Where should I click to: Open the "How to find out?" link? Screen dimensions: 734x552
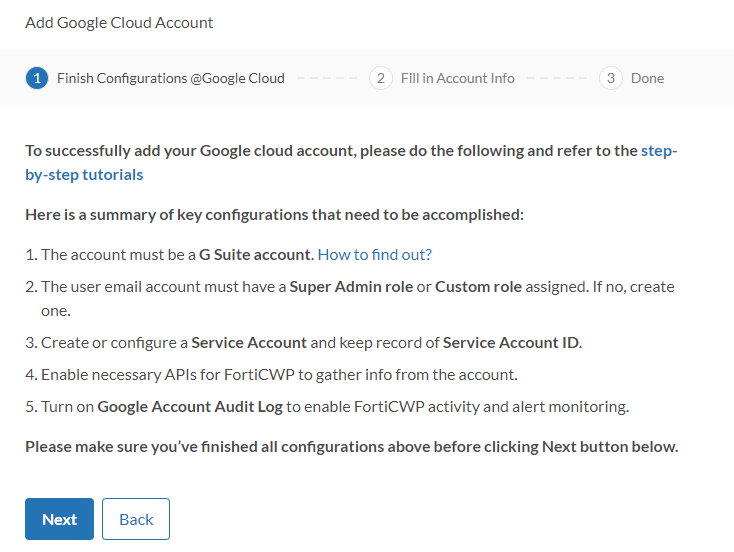374,255
